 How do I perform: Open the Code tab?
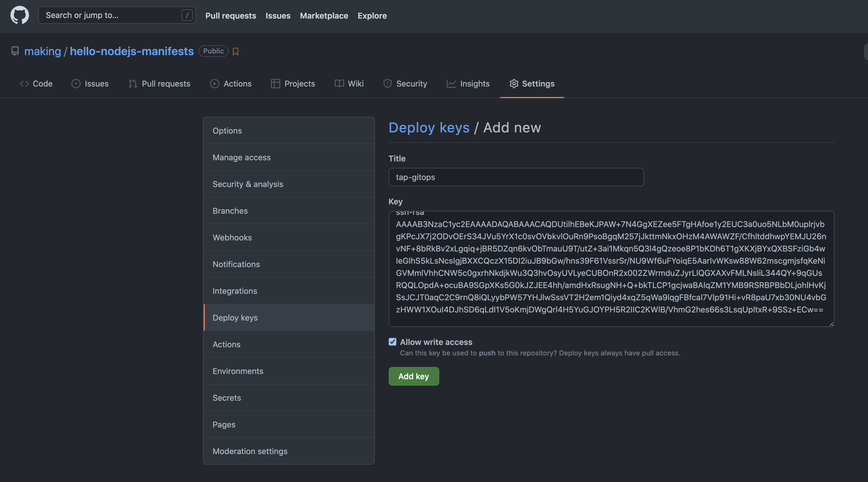36,84
